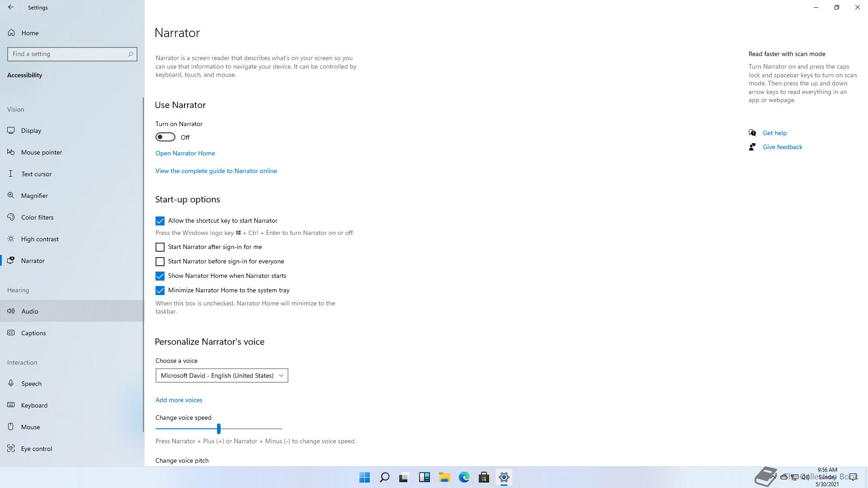Click the back arrow in Settings
Image resolution: width=868 pixels, height=488 pixels.
click(x=11, y=7)
